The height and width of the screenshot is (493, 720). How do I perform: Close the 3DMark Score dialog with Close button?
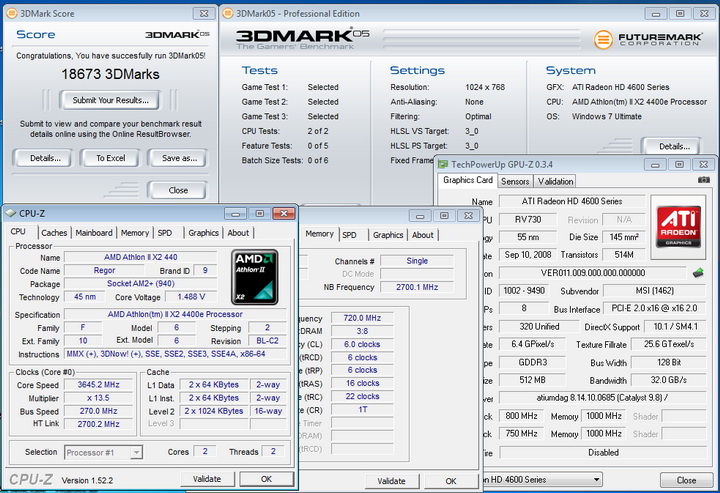click(177, 190)
